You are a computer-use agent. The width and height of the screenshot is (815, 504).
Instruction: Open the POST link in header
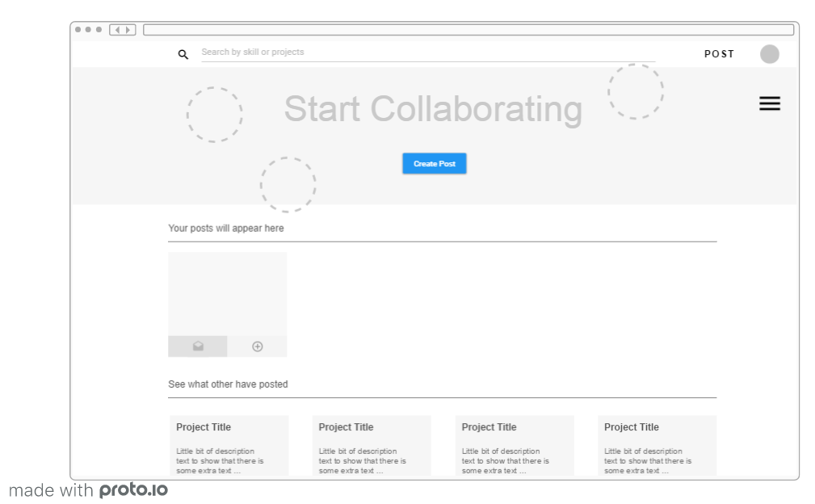click(x=719, y=54)
